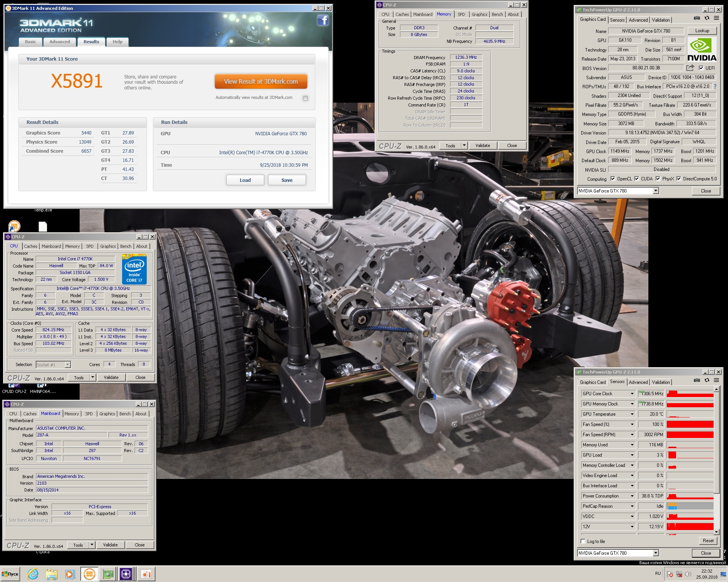The height and width of the screenshot is (582, 728).
Task: Click the Load button in Run Details
Action: point(245,180)
